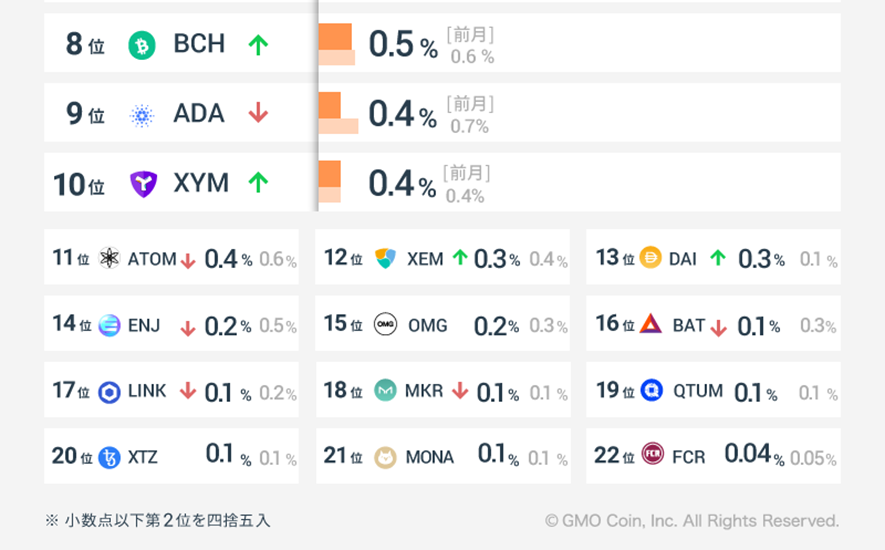Click the FCR coin icon
The image size is (885, 550).
652,456
